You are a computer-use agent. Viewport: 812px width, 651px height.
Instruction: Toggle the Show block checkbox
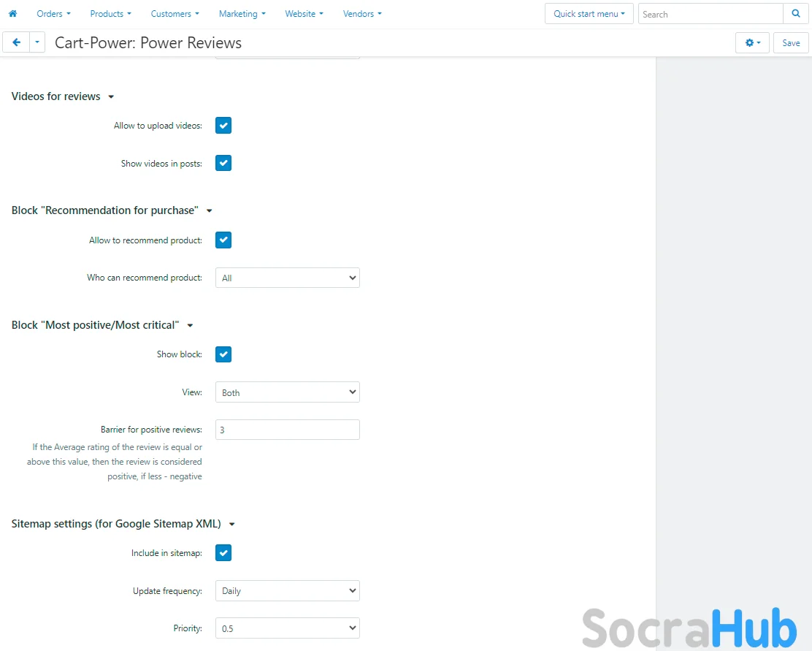223,354
